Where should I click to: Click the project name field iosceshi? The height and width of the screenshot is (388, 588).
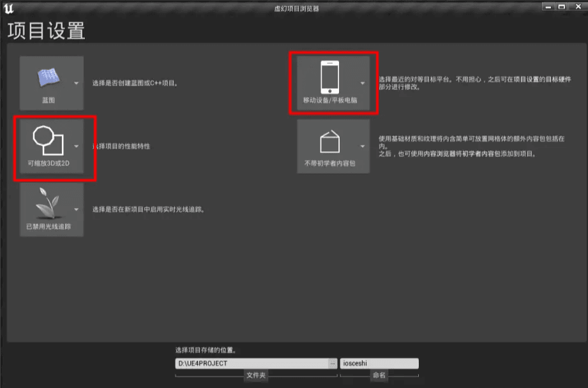click(379, 363)
